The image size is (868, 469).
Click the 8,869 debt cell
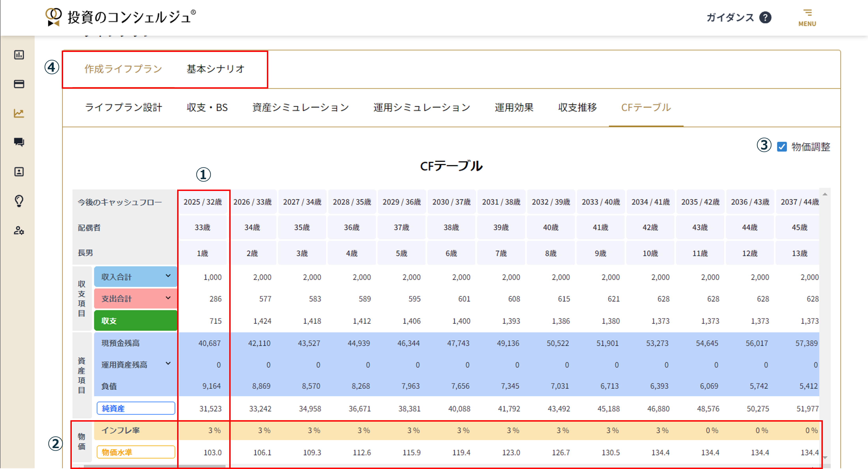[x=261, y=386]
